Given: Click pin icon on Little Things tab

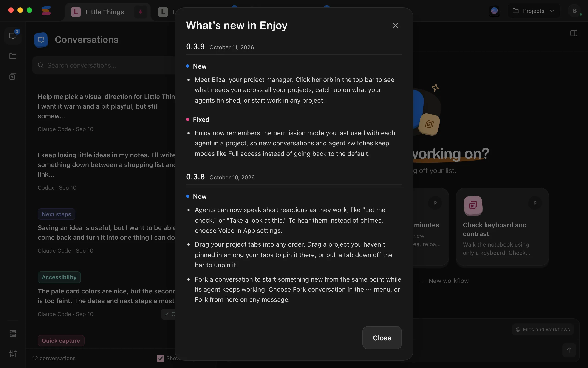Looking at the screenshot, I should click(140, 12).
